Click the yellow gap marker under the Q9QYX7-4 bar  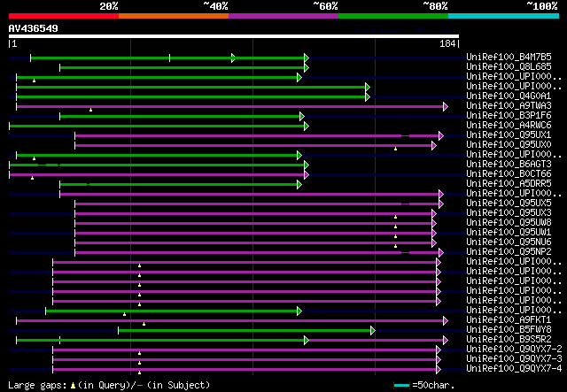[140, 373]
